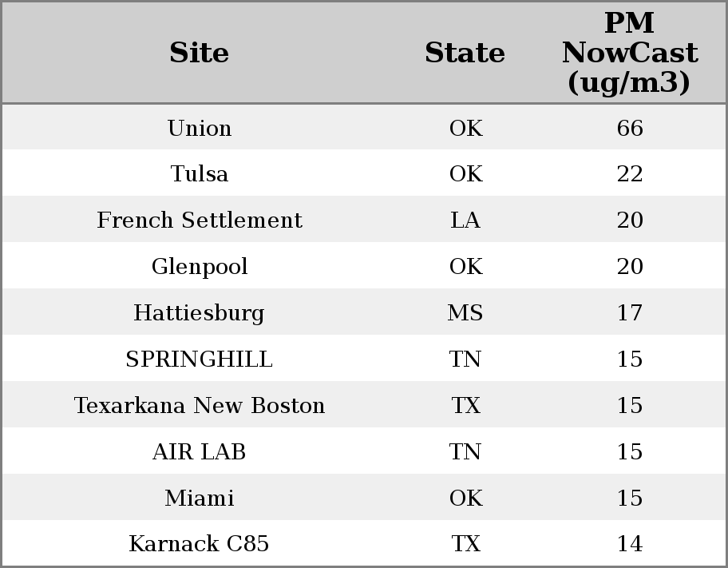Click the Karnack C85 site name
Image resolution: width=728 pixels, height=568 pixels.
pos(200,544)
